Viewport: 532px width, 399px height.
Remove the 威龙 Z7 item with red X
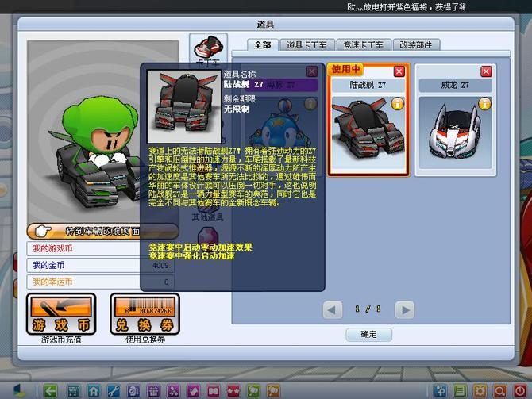click(x=486, y=71)
